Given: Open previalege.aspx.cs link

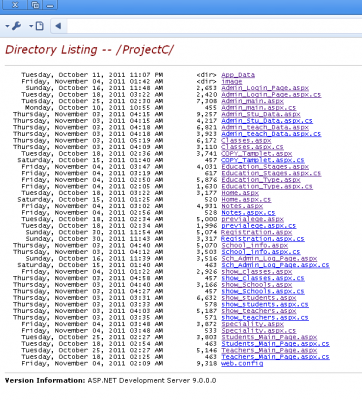Looking at the screenshot, I should (x=259, y=226).
